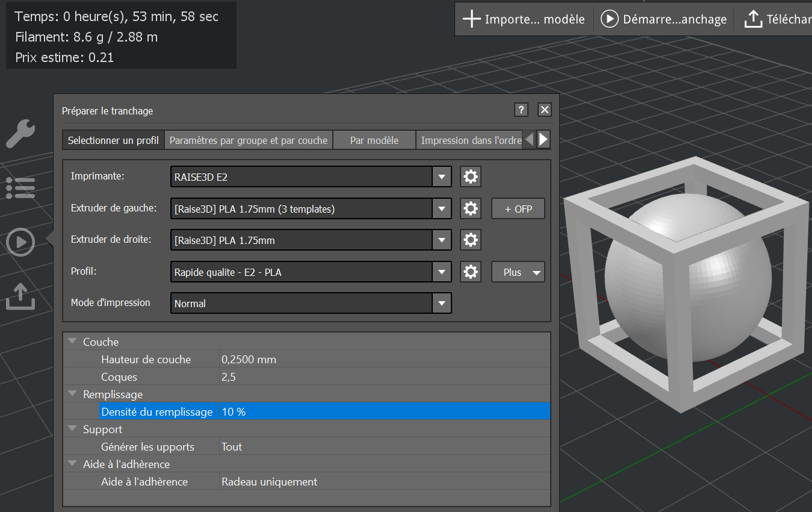Click the Prix estime 0.21 text

[64, 58]
